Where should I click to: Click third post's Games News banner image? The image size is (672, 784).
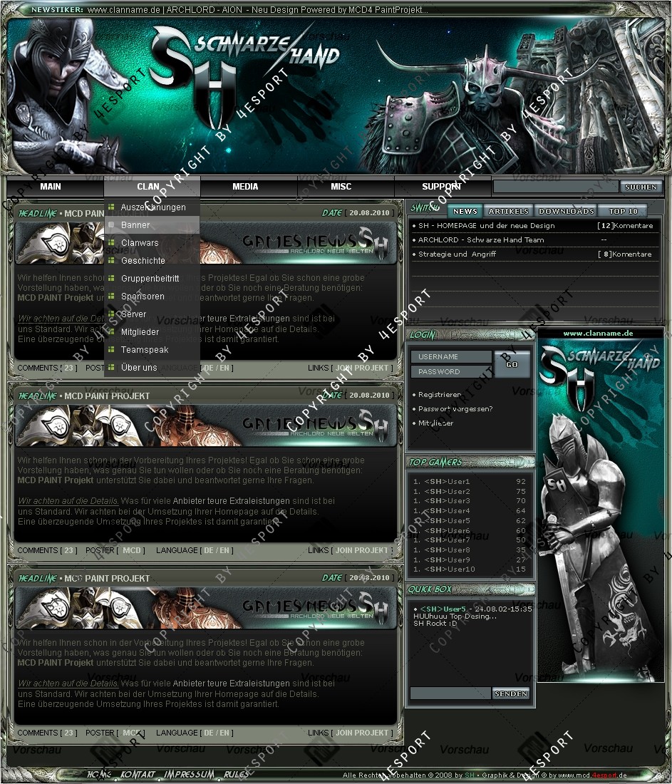click(205, 608)
